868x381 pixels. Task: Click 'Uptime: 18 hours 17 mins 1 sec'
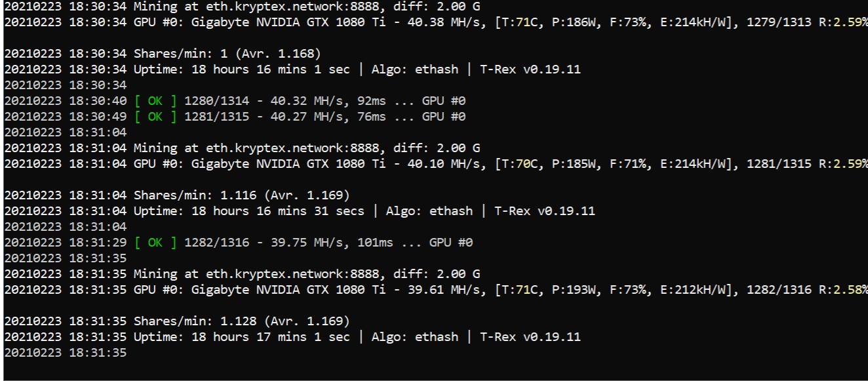[242, 337]
